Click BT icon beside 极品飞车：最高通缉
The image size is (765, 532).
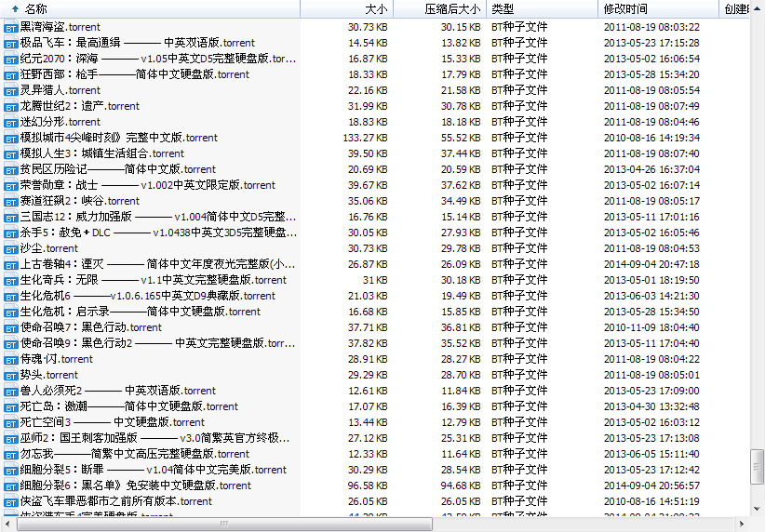[x=11, y=43]
